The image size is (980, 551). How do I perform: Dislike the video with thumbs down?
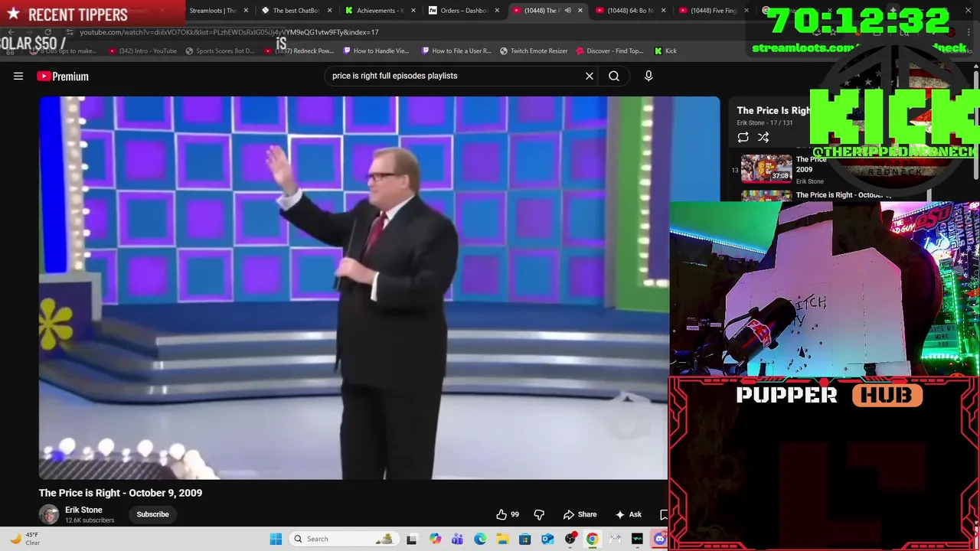coord(539,514)
